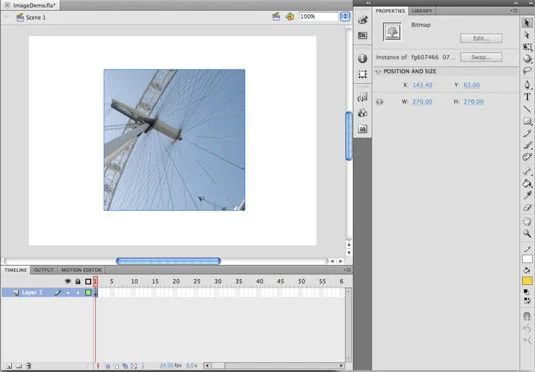Select the Deco tool
Image resolution: width=535 pixels, height=372 pixels.
click(527, 157)
